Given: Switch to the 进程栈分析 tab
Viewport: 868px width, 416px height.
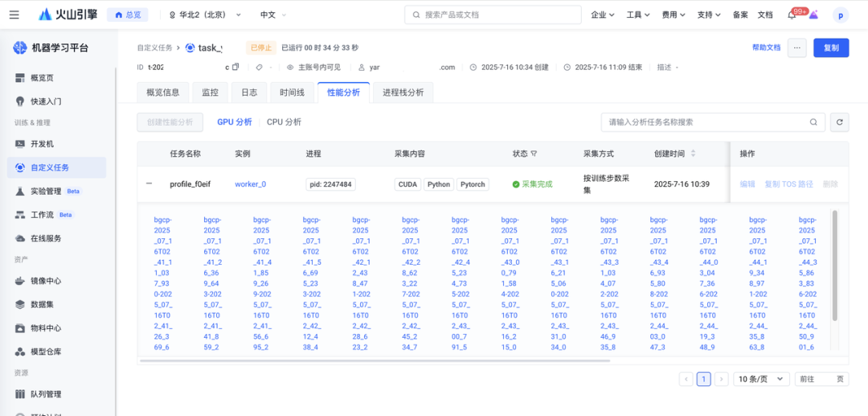Looking at the screenshot, I should point(403,93).
